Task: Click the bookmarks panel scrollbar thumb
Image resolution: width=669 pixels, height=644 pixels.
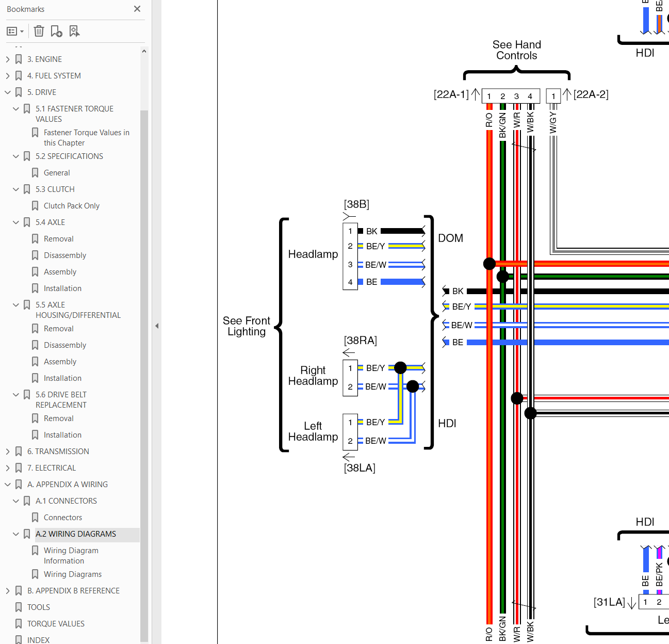Action: click(144, 376)
